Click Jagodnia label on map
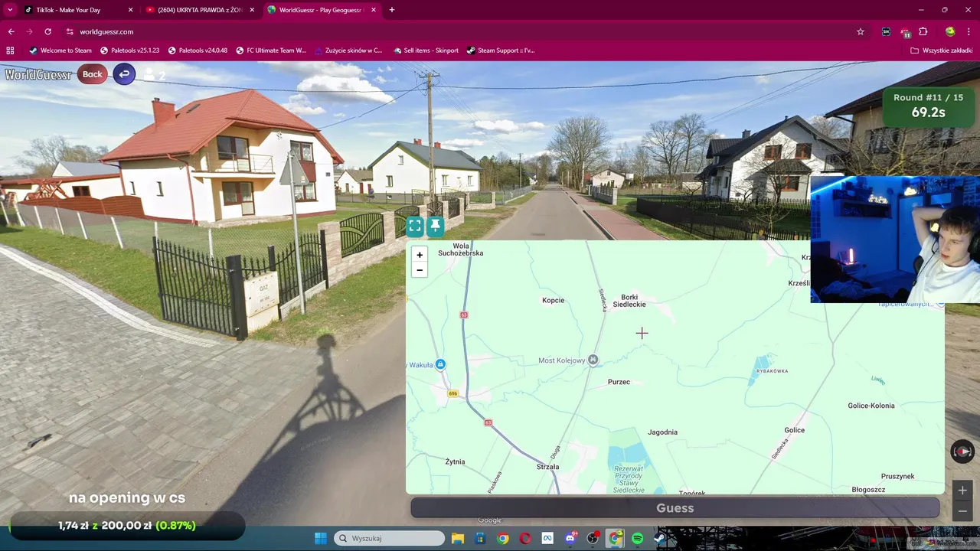 click(x=662, y=432)
